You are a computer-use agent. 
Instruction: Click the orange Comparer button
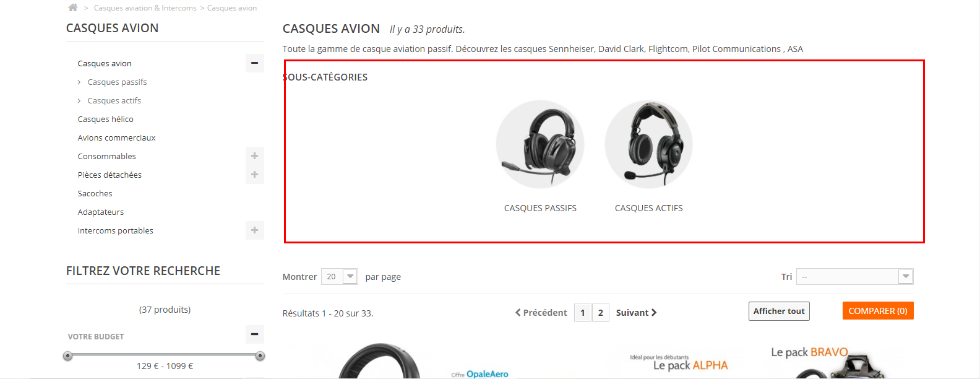(878, 311)
